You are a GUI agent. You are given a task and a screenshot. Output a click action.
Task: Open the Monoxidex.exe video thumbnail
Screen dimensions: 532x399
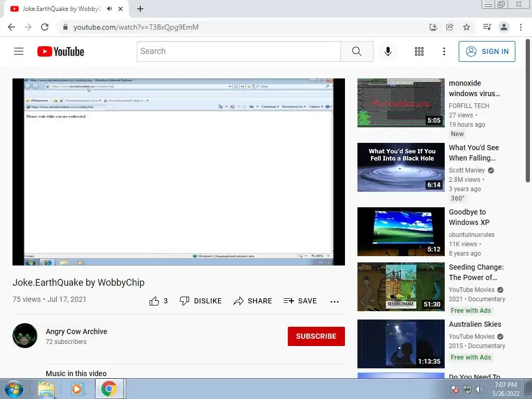401,103
